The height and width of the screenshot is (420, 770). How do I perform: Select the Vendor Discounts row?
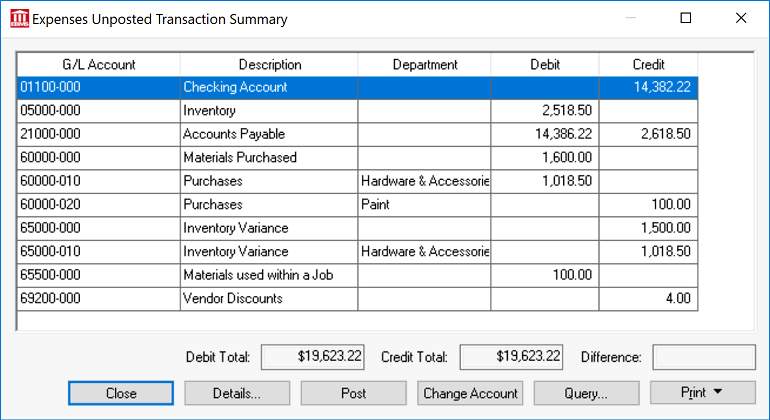pos(358,299)
